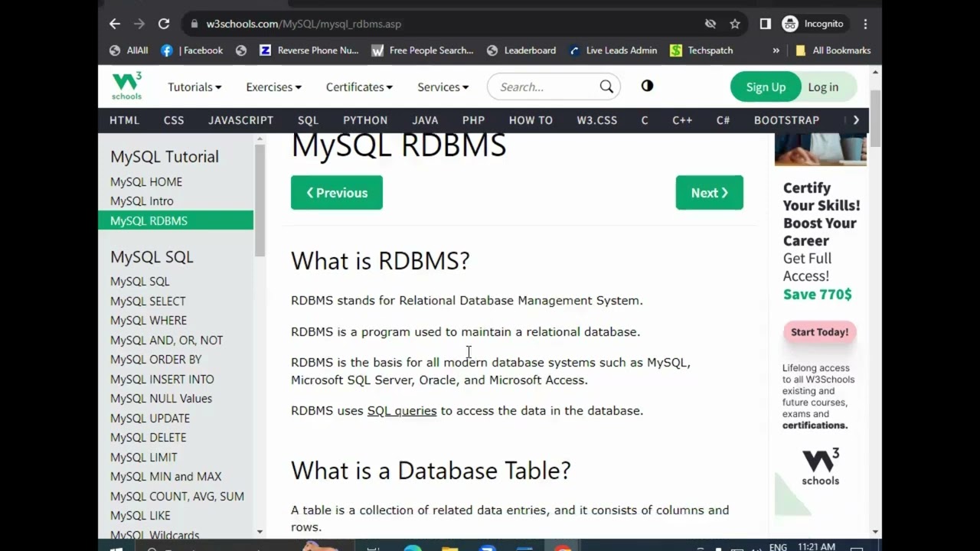Image resolution: width=980 pixels, height=551 pixels.
Task: Open MySQL DELETE in the sidebar
Action: click(148, 438)
